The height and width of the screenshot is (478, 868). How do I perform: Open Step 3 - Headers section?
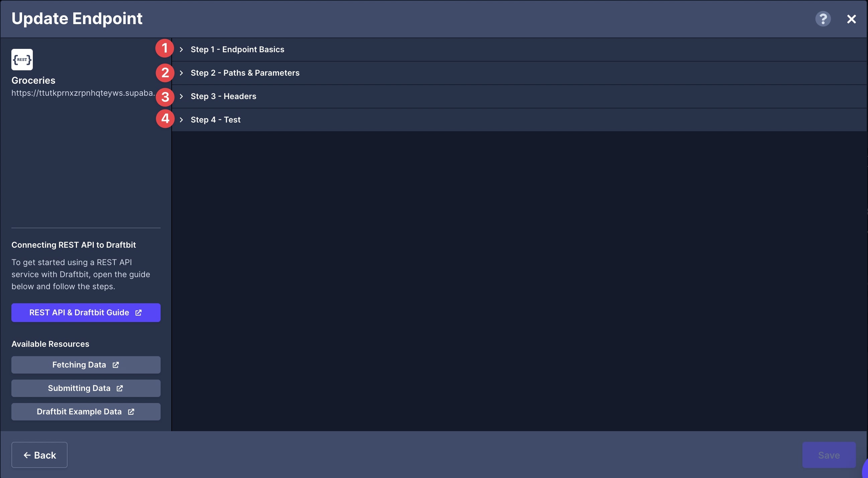tap(223, 96)
